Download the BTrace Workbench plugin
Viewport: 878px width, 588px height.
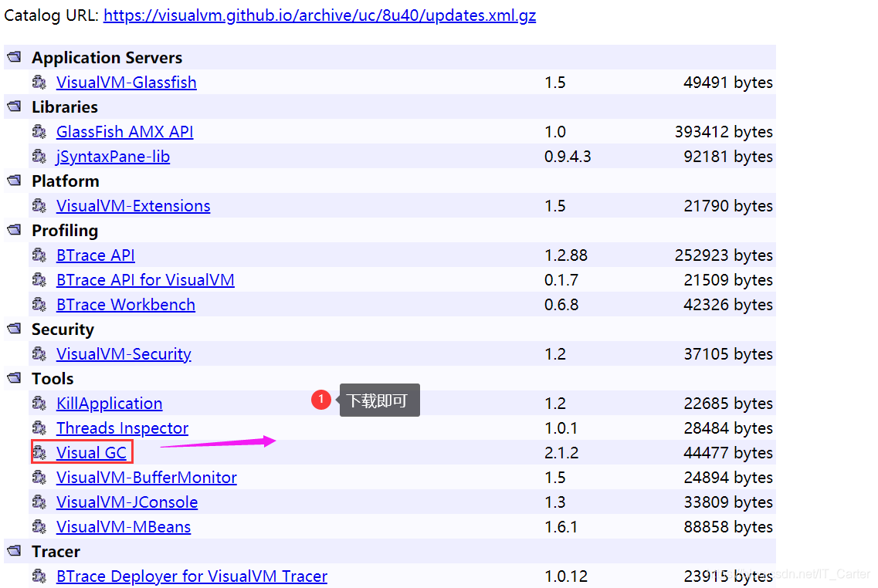(x=126, y=304)
